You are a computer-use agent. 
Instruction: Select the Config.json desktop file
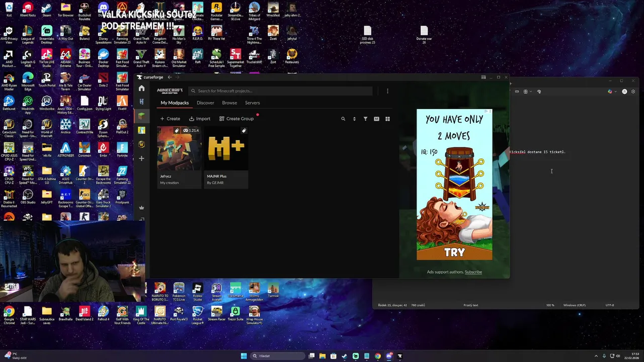pos(85,104)
